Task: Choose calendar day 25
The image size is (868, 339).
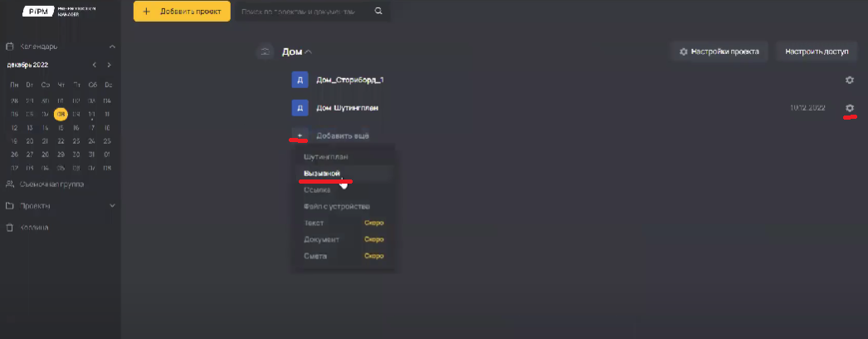Action: (x=107, y=140)
